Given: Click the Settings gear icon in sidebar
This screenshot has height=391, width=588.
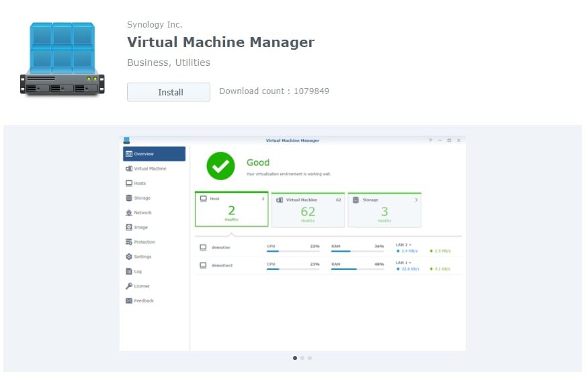Looking at the screenshot, I should coord(129,257).
